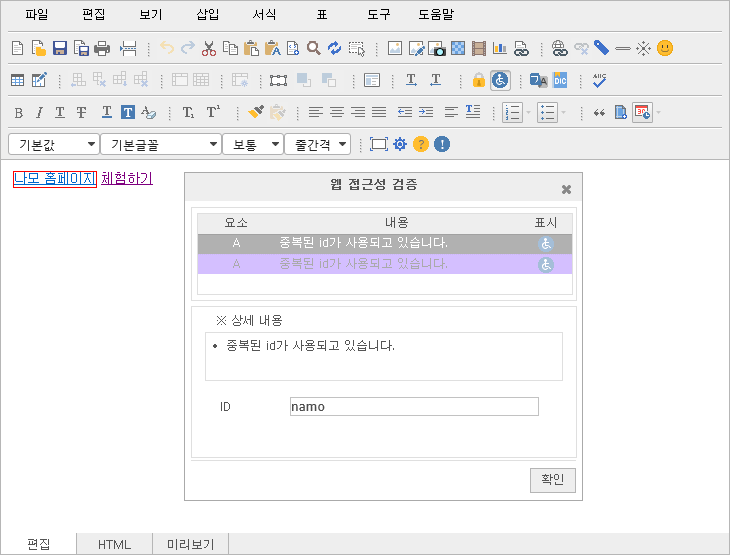The image size is (730, 555).
Task: Toggle the web accessibility check button
Action: tap(500, 81)
